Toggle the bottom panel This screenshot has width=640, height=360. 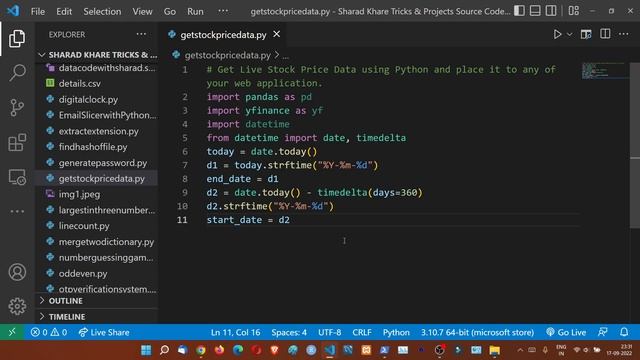point(535,11)
